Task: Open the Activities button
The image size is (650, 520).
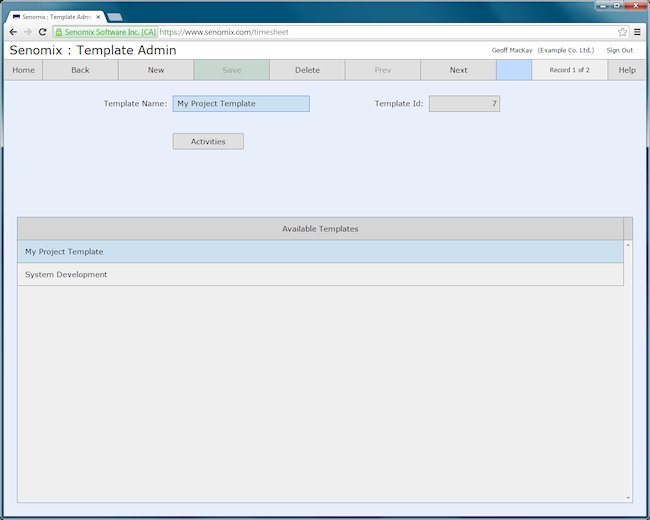Action: coord(208,141)
